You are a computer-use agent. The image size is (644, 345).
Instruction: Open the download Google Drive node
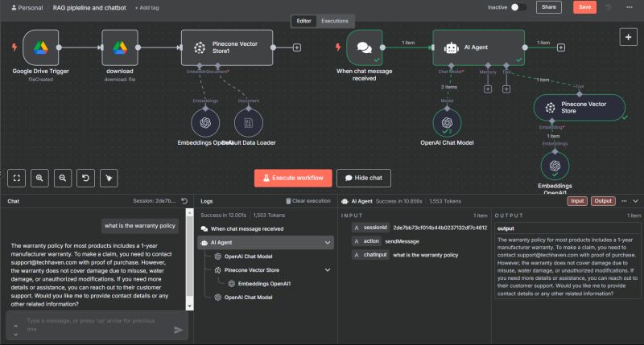[x=120, y=47]
